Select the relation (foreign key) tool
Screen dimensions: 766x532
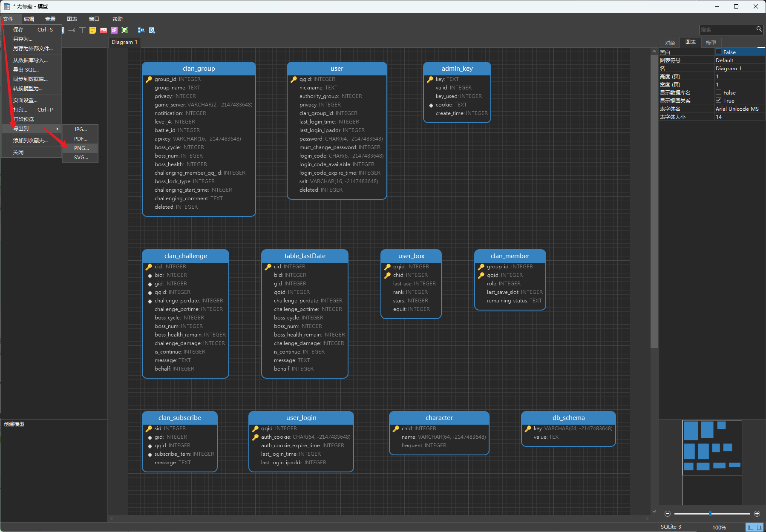coord(72,30)
